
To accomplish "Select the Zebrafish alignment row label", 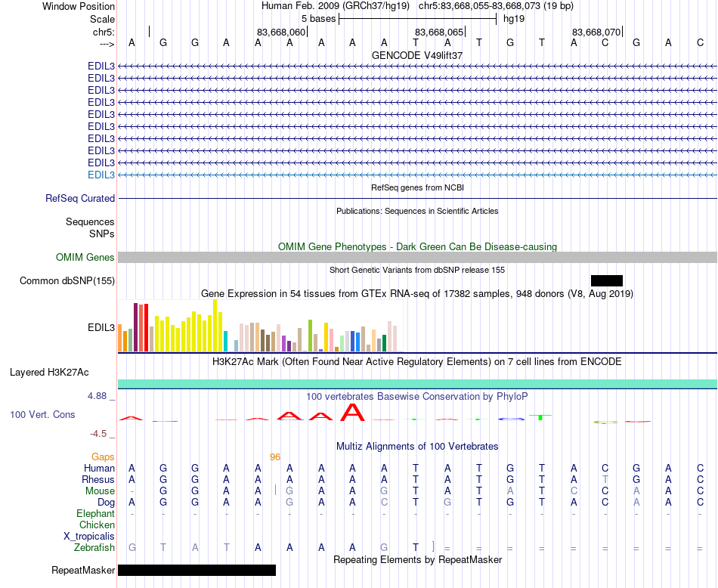I will (94, 548).
